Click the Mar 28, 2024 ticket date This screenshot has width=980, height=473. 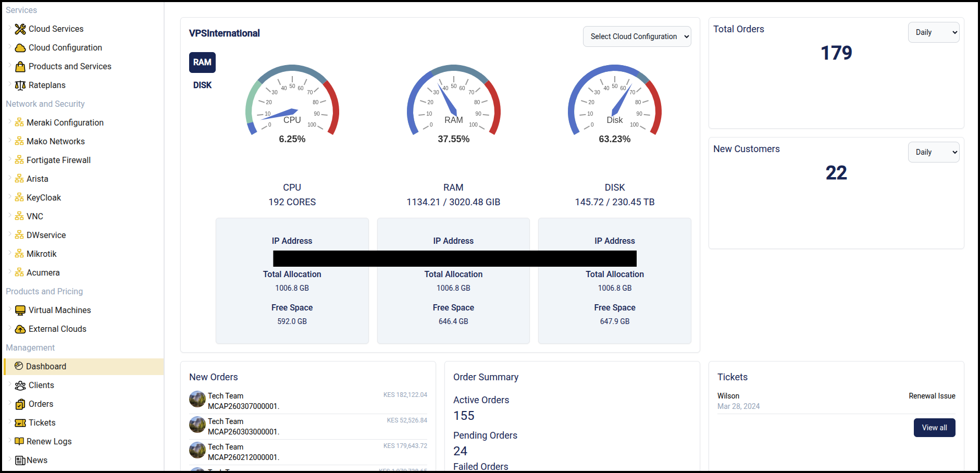(738, 406)
